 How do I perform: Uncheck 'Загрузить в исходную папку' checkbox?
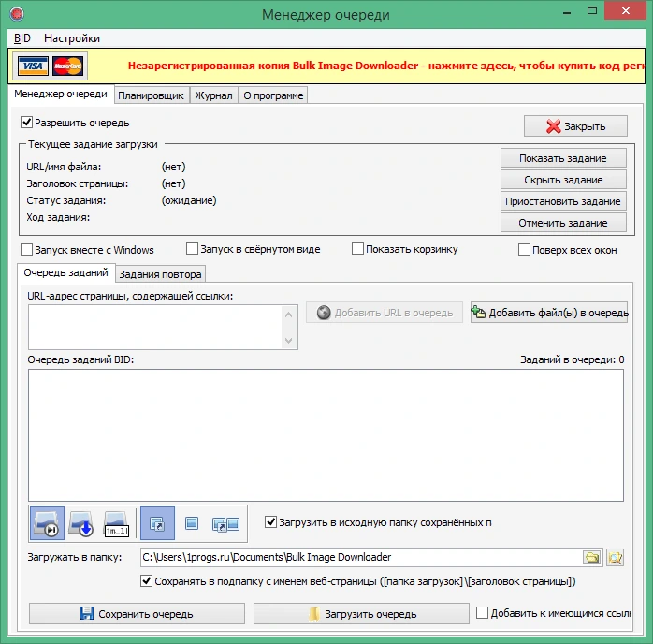tap(270, 521)
